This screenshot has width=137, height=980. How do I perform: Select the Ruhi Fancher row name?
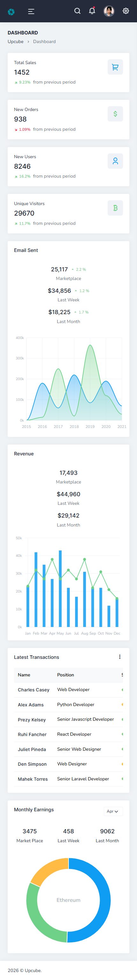[32, 734]
